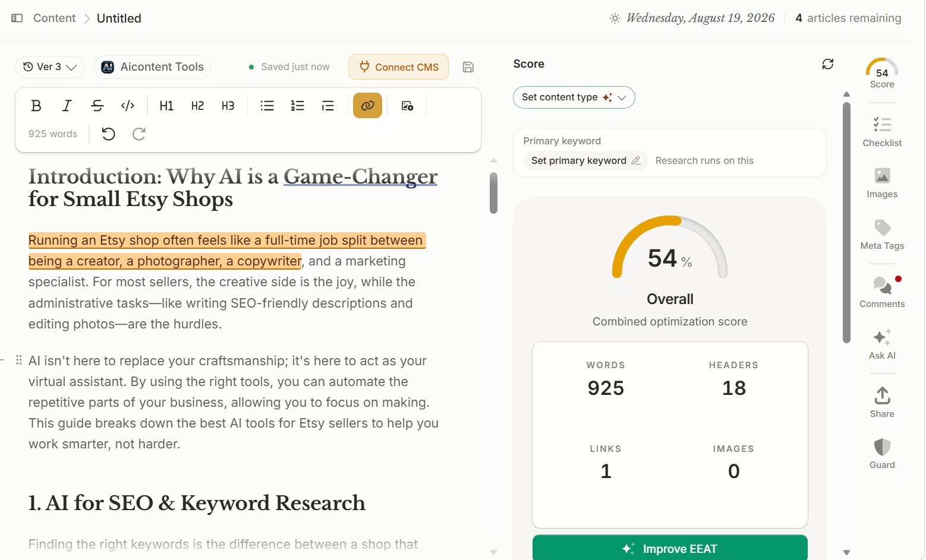Click the Game-Changer hyperlink in heading
Screen dimensions: 926x560
point(360,176)
